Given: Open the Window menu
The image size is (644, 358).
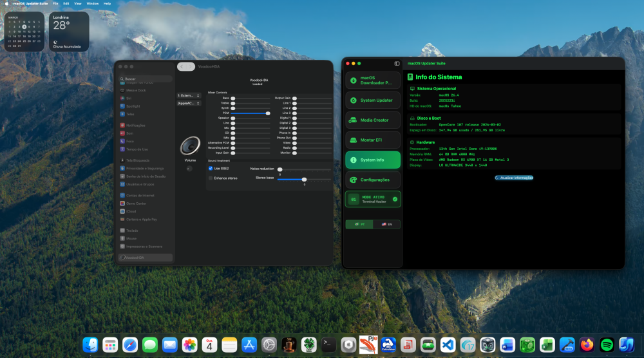Looking at the screenshot, I should point(92,3).
